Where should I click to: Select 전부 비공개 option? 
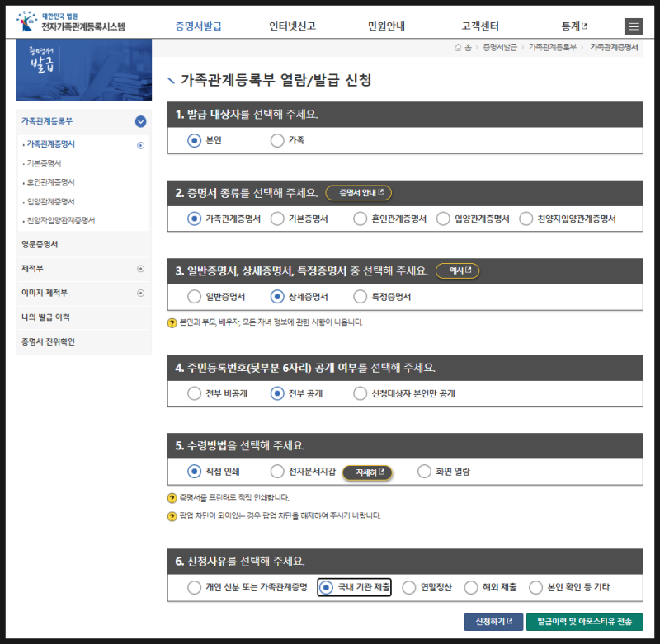(x=194, y=393)
